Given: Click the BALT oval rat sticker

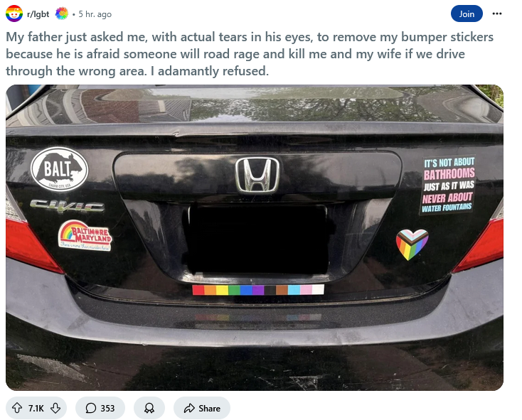Looking at the screenshot, I should [x=59, y=170].
